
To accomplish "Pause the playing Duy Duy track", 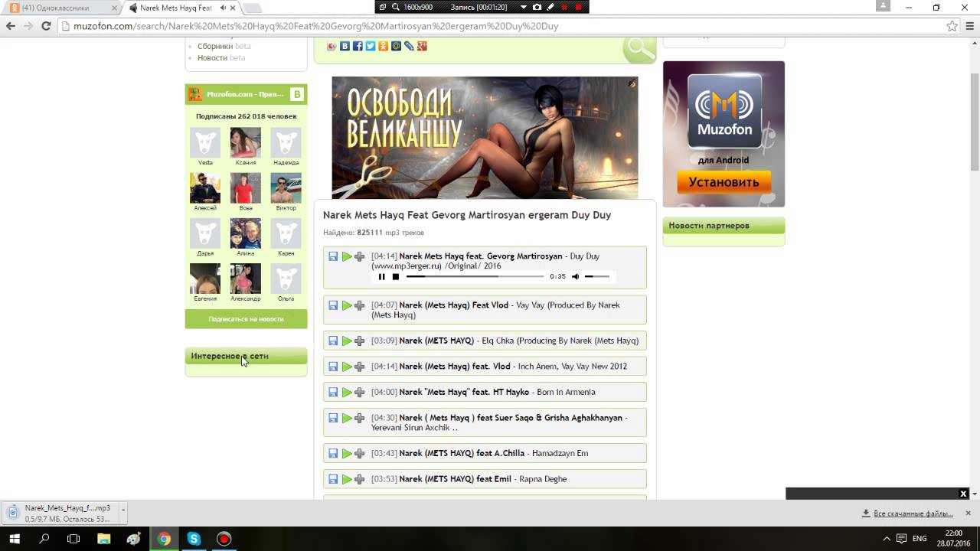I will [382, 276].
